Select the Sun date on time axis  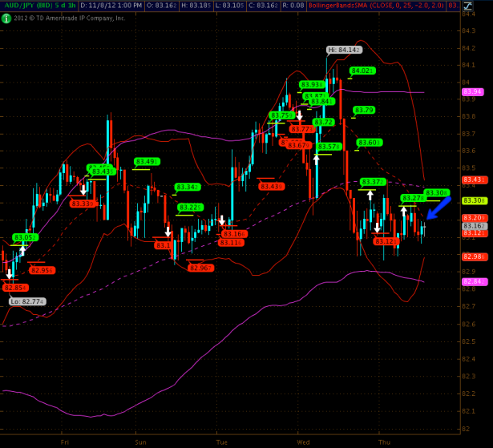point(141,441)
